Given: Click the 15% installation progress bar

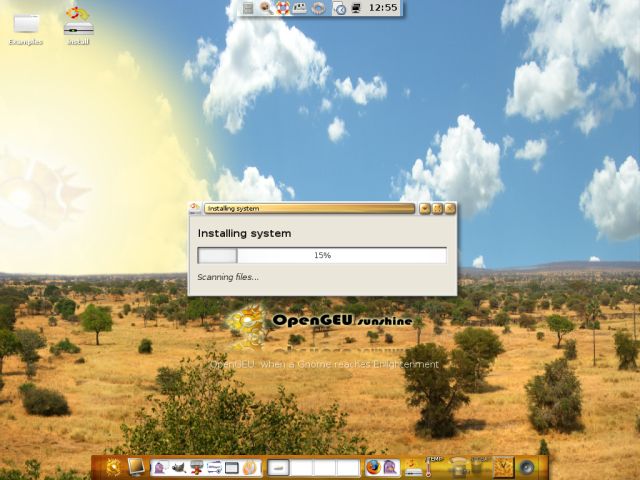Looking at the screenshot, I should coord(322,256).
